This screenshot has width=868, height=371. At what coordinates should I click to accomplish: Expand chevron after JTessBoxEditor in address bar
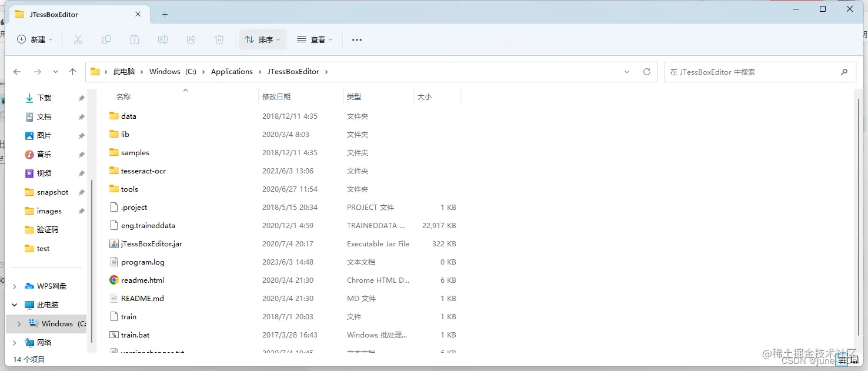(x=326, y=72)
